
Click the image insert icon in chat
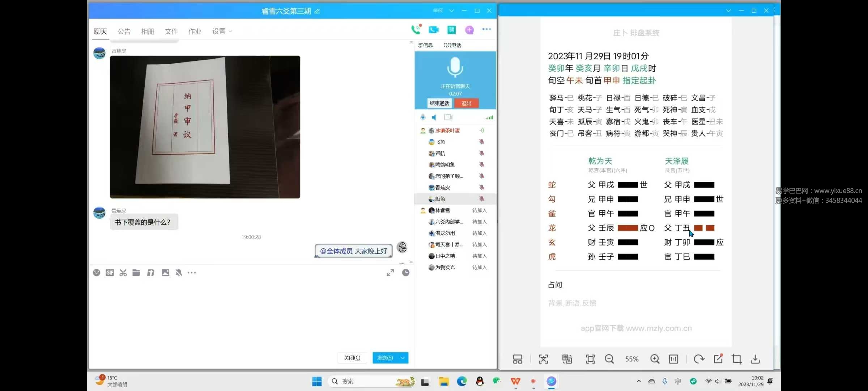click(166, 273)
